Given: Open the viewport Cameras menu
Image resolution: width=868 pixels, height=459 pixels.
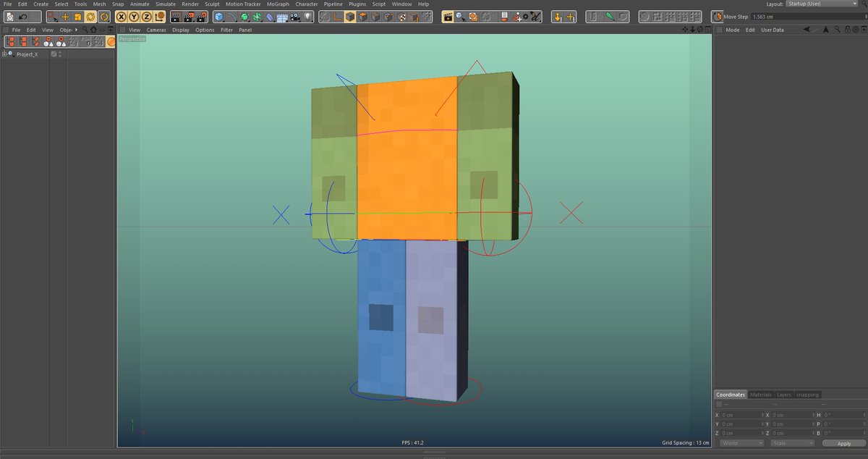Looking at the screenshot, I should [x=156, y=30].
